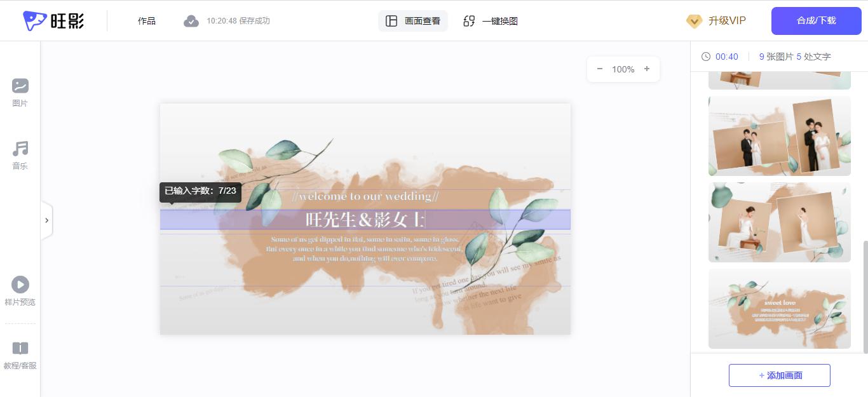Viewport: 868px width, 397px height.
Task: Open the 音乐 music panel
Action: (20, 156)
